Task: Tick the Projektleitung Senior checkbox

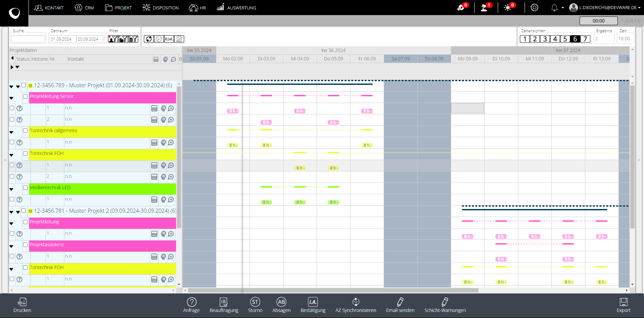Action: 25,97
